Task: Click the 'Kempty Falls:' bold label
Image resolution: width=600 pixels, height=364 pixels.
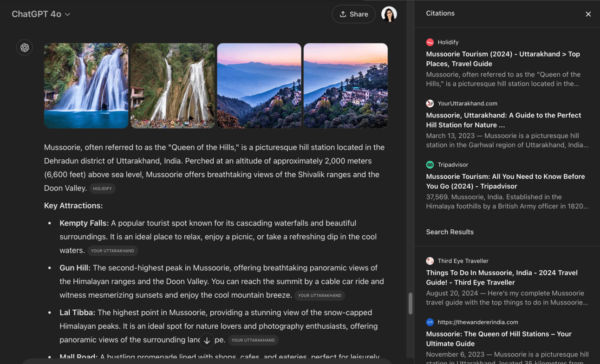Action: (x=84, y=223)
